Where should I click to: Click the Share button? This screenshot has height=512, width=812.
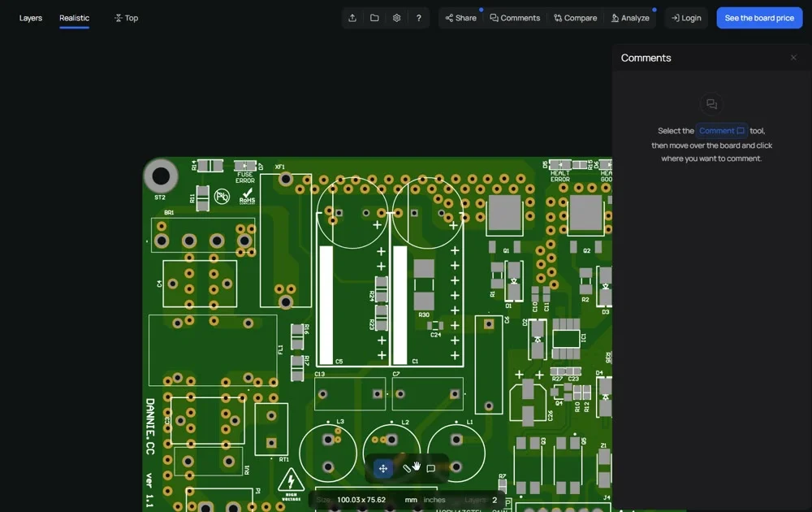[461, 18]
